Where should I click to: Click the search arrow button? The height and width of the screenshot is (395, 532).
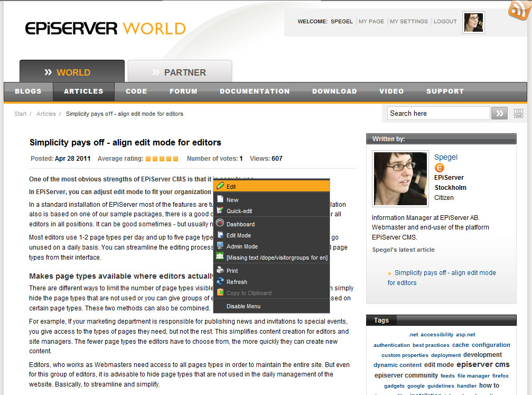coord(499,113)
